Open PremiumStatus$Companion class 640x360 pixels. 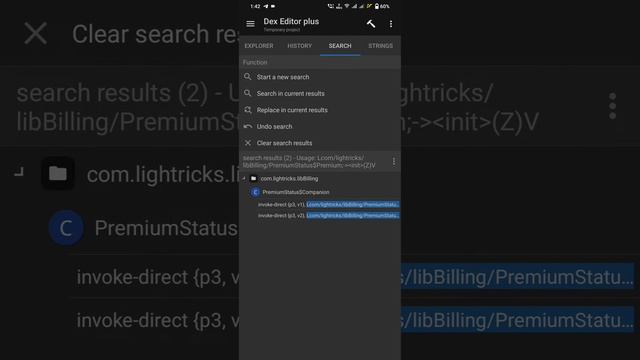point(296,192)
